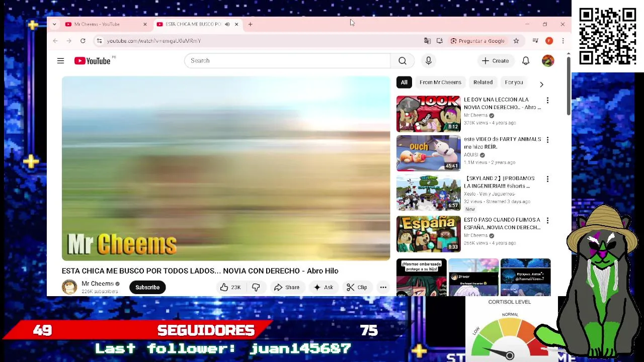
Task: Click the Create button
Action: pyautogui.click(x=495, y=61)
